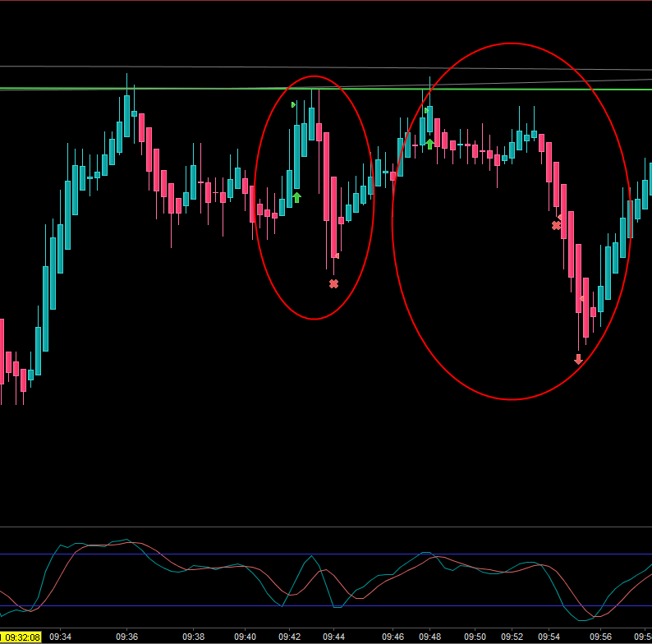Viewport: 652px width, 644px height.
Task: Click the 09:48 time axis label
Action: pyautogui.click(x=430, y=637)
